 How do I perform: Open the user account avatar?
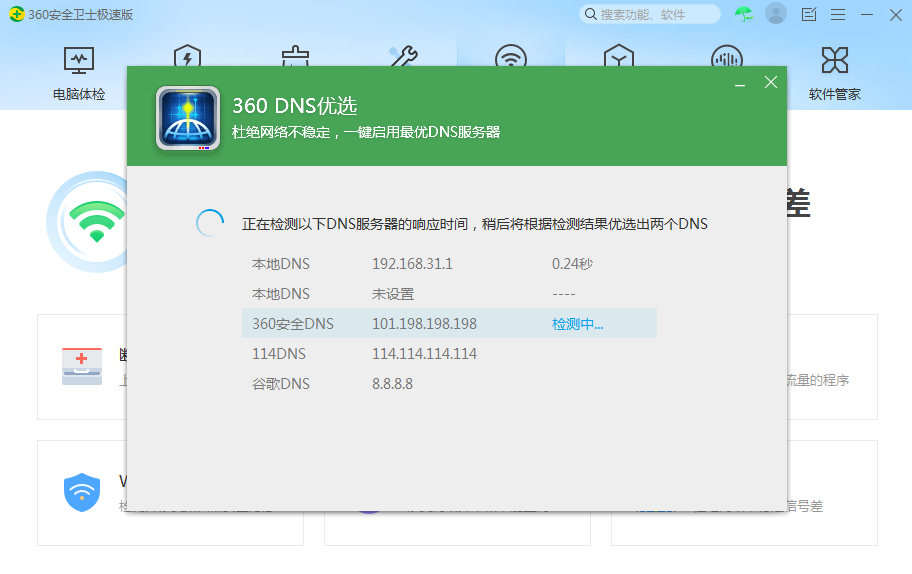point(775,13)
